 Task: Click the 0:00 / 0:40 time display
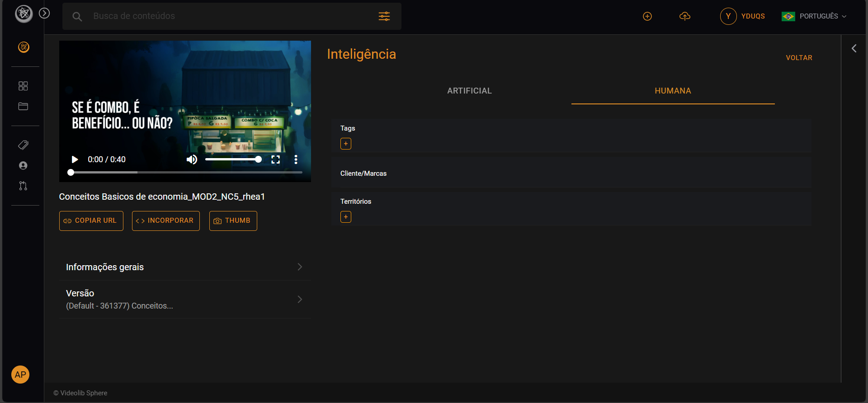coord(107,159)
